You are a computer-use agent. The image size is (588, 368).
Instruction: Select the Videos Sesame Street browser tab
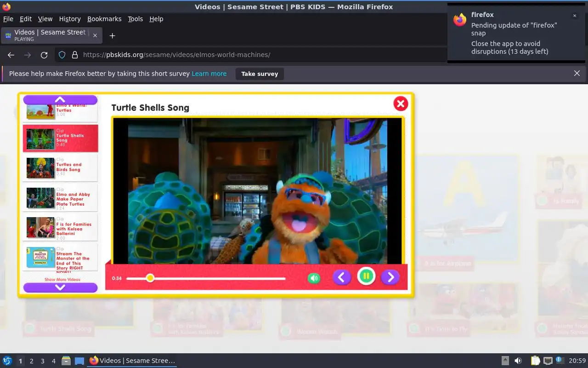51,35
